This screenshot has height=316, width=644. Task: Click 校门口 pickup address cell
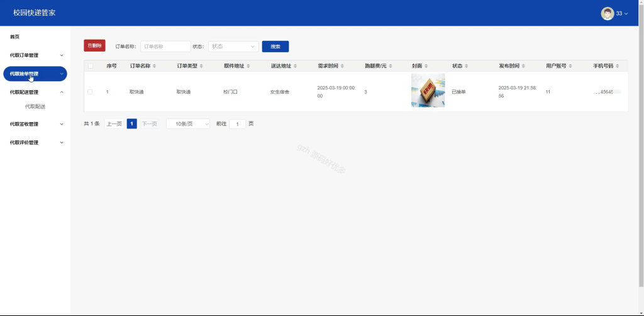(230, 92)
